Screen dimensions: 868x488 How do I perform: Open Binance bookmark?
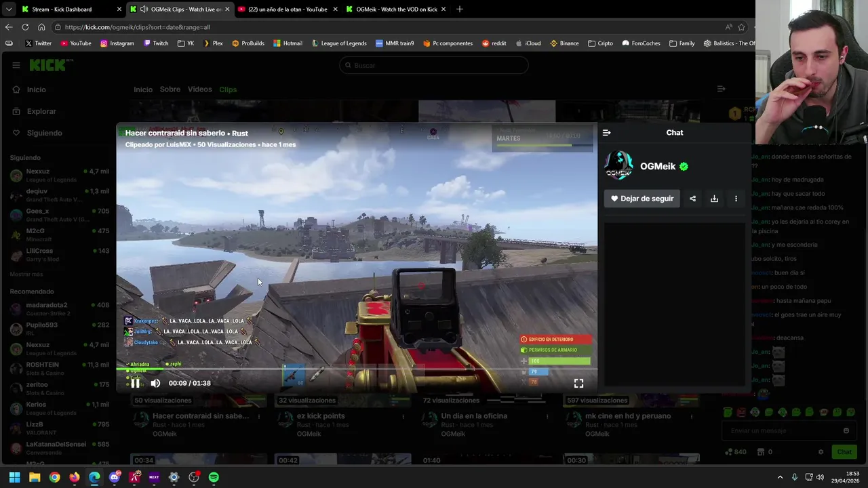(x=564, y=43)
